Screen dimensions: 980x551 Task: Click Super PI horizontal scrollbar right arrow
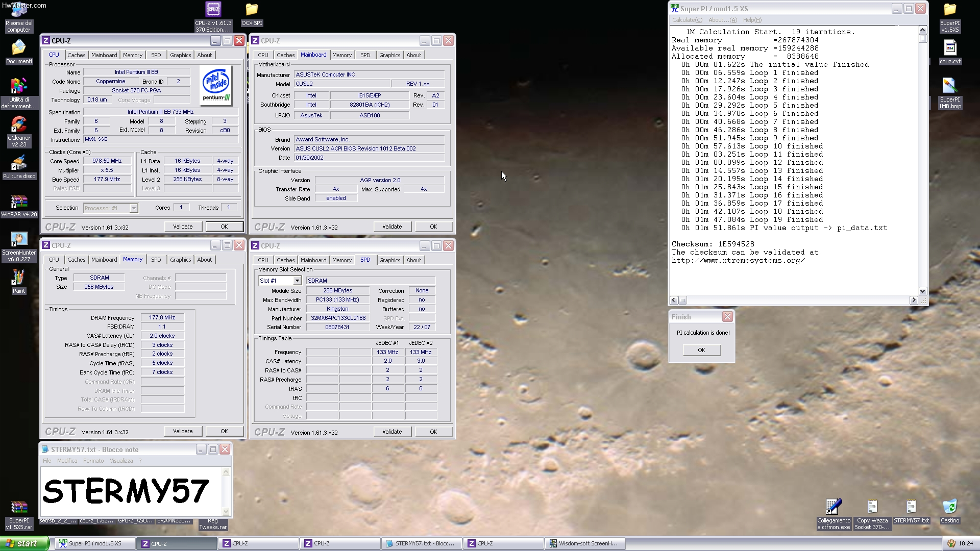(x=914, y=300)
